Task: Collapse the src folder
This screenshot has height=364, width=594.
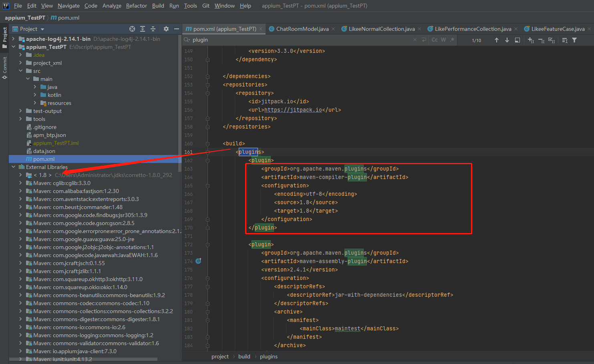Action: point(20,71)
